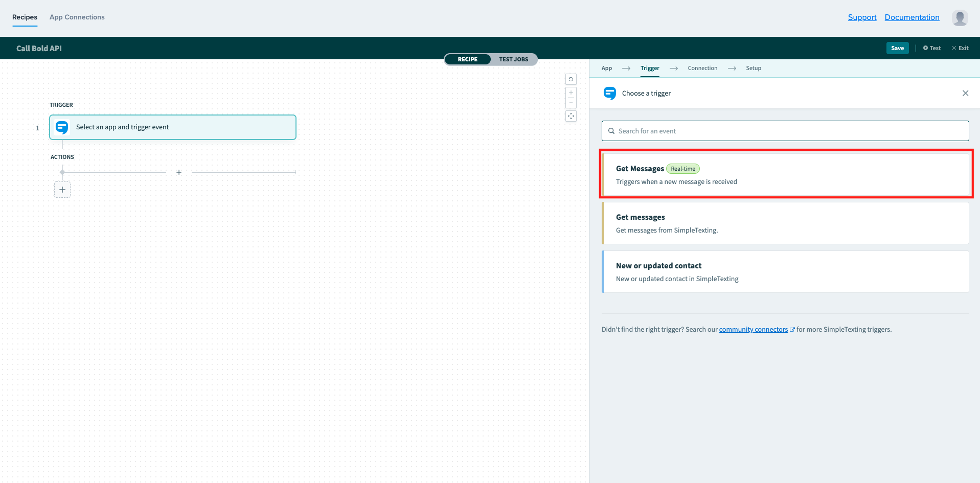Select the RECIPE view toggle

468,59
